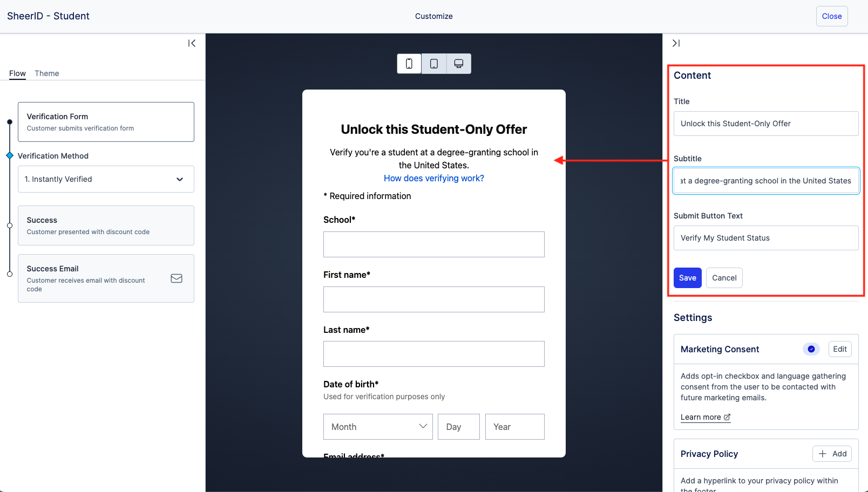868x492 pixels.
Task: Select the Flow tab
Action: pyautogui.click(x=17, y=73)
